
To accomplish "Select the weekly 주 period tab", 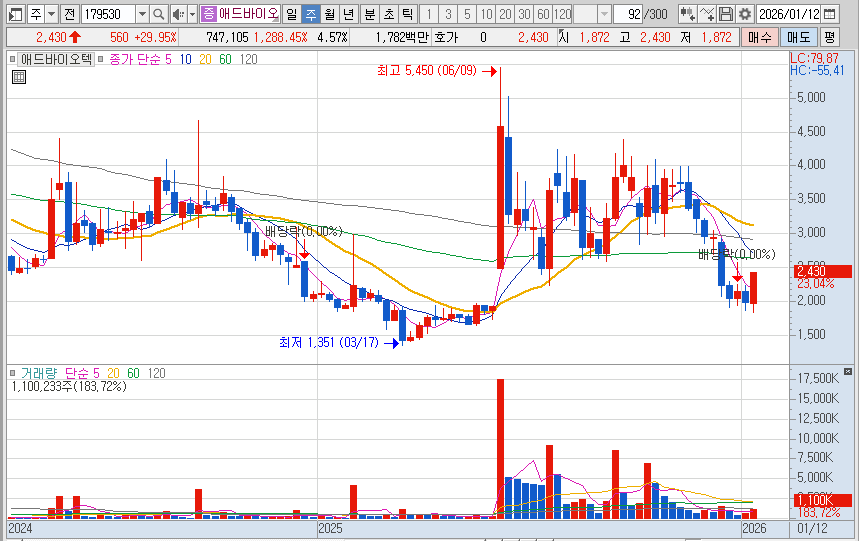I will click(311, 14).
